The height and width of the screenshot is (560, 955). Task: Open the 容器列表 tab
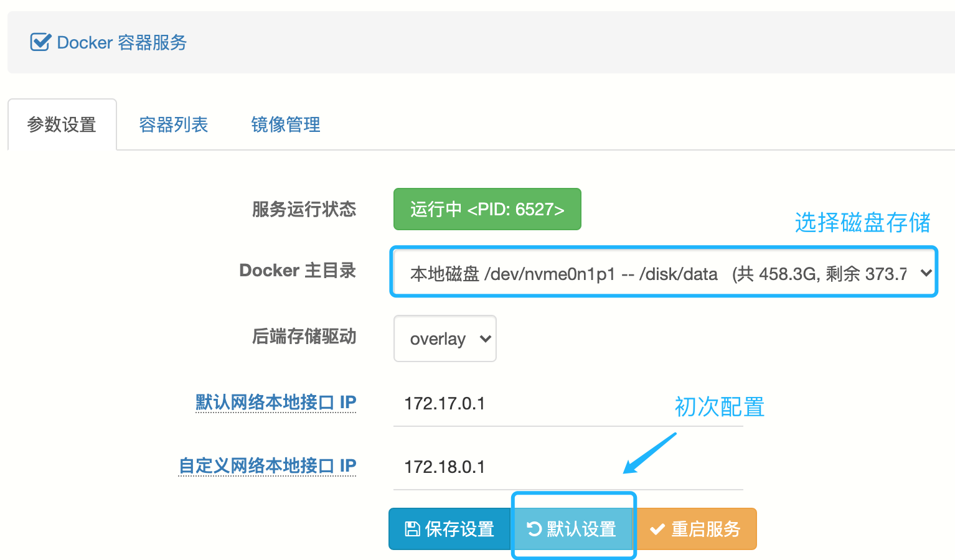tap(173, 124)
